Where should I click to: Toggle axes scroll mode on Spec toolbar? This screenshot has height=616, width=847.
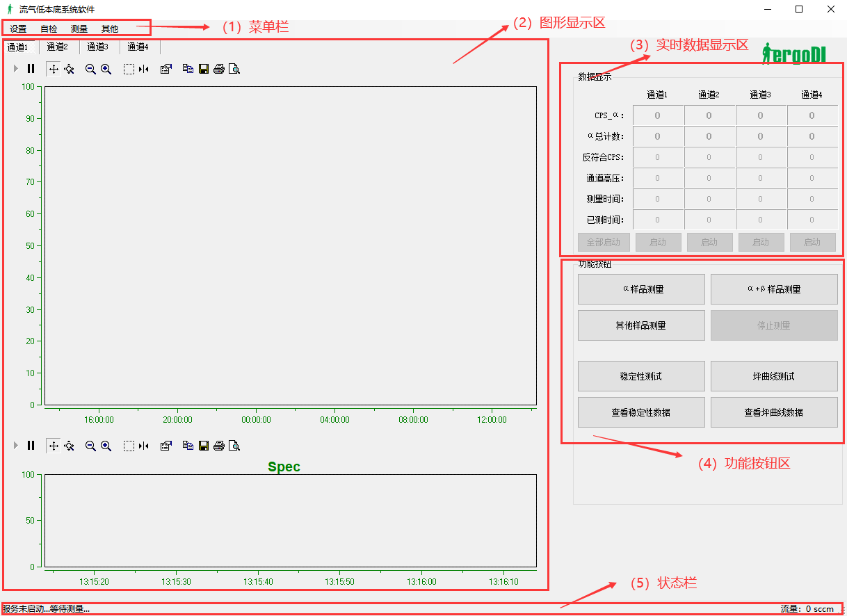click(x=54, y=446)
